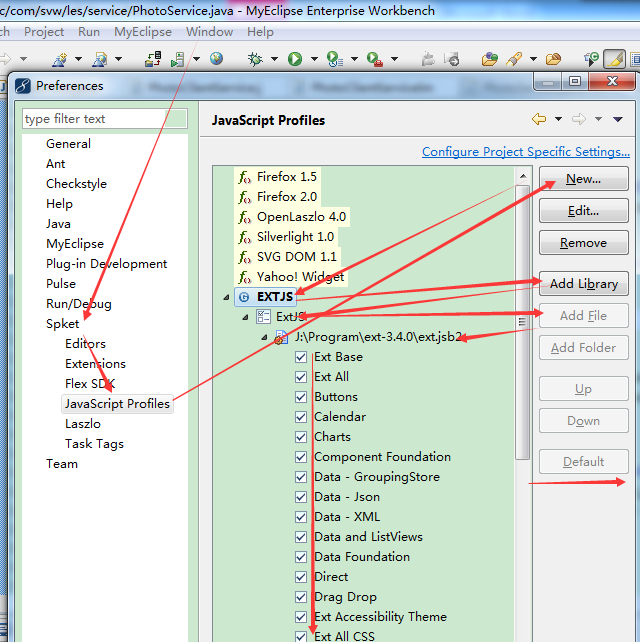Click the type filter text field
Viewport: 640px width, 642px height.
tap(104, 119)
